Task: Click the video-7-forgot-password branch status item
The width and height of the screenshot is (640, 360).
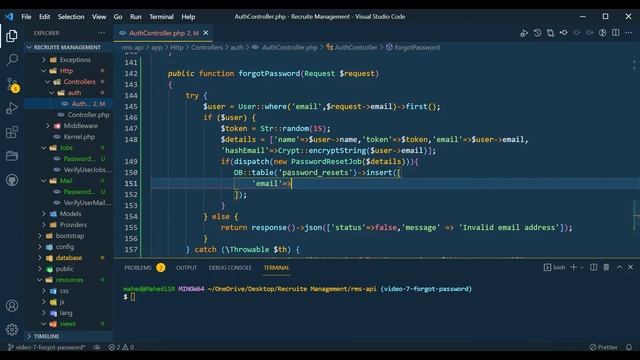Action: pos(47,347)
